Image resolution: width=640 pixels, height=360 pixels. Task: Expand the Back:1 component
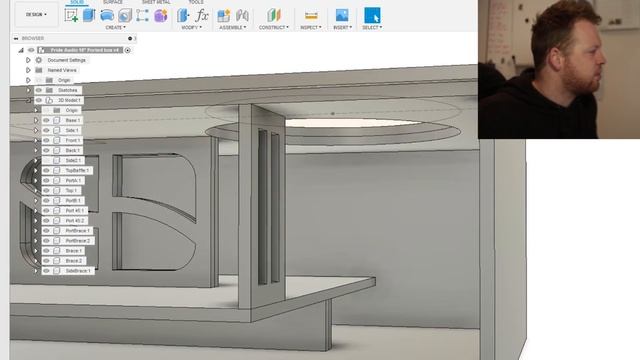coord(36,151)
